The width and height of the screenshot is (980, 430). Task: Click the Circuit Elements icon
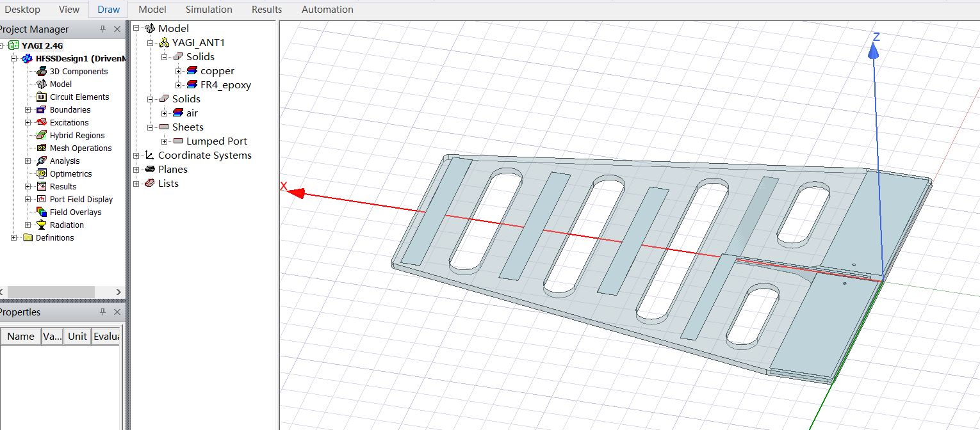(42, 97)
